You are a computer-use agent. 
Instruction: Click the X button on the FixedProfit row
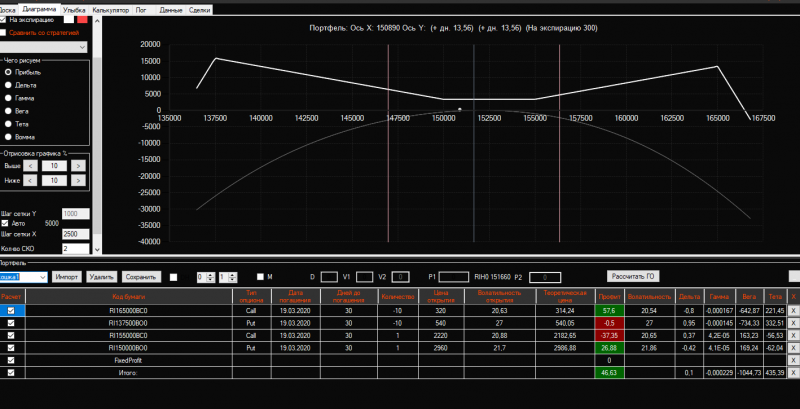(793, 360)
